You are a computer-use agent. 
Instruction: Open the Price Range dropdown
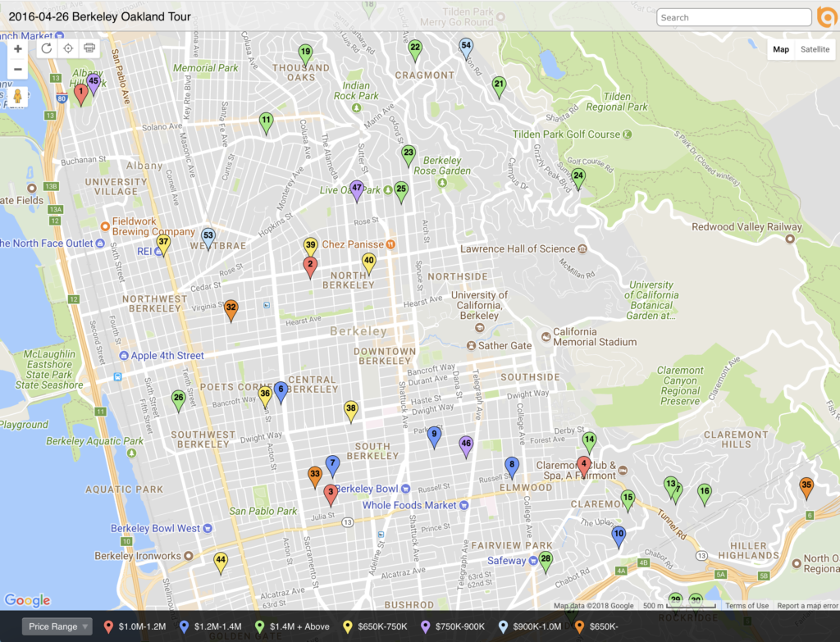(57, 626)
